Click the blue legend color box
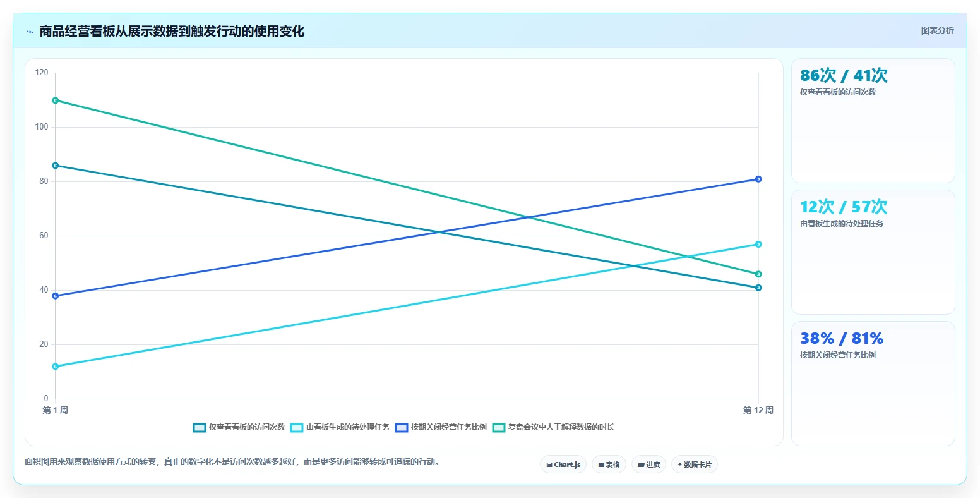Image resolution: width=980 pixels, height=498 pixels. coord(402,428)
